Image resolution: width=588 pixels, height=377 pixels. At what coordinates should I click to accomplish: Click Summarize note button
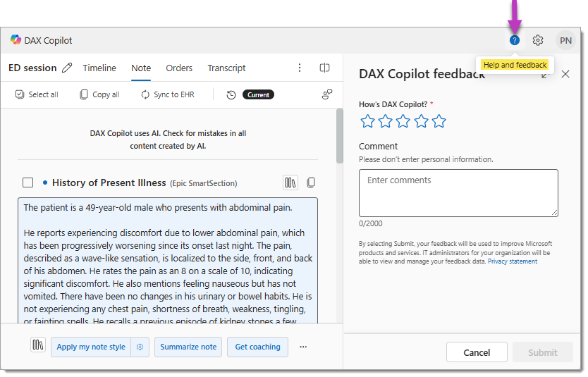tap(188, 347)
